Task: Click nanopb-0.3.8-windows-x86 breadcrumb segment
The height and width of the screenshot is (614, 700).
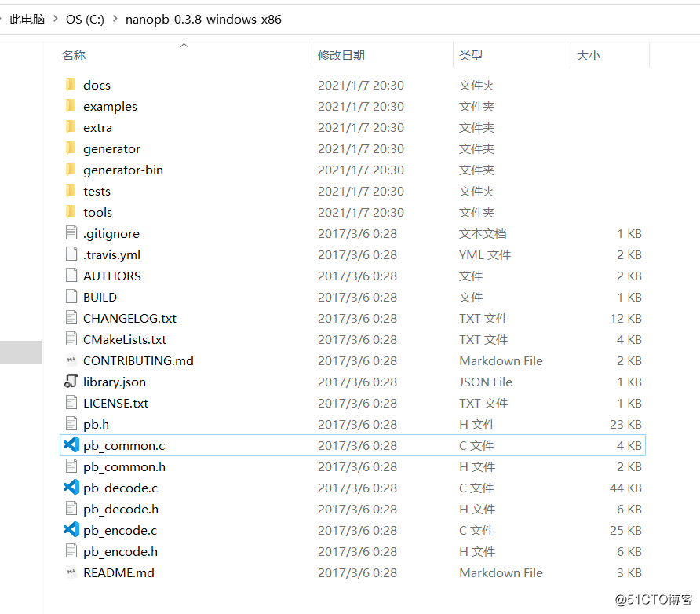Action: point(203,19)
